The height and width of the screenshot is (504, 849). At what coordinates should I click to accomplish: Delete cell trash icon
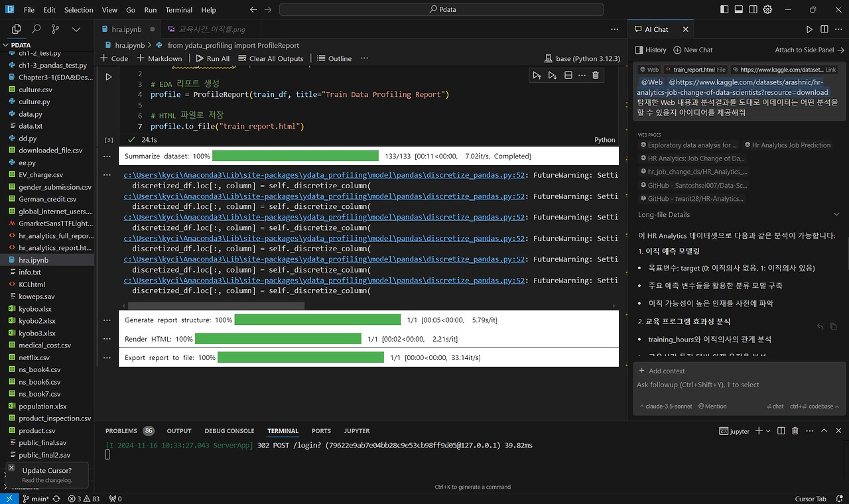pyautogui.click(x=595, y=76)
